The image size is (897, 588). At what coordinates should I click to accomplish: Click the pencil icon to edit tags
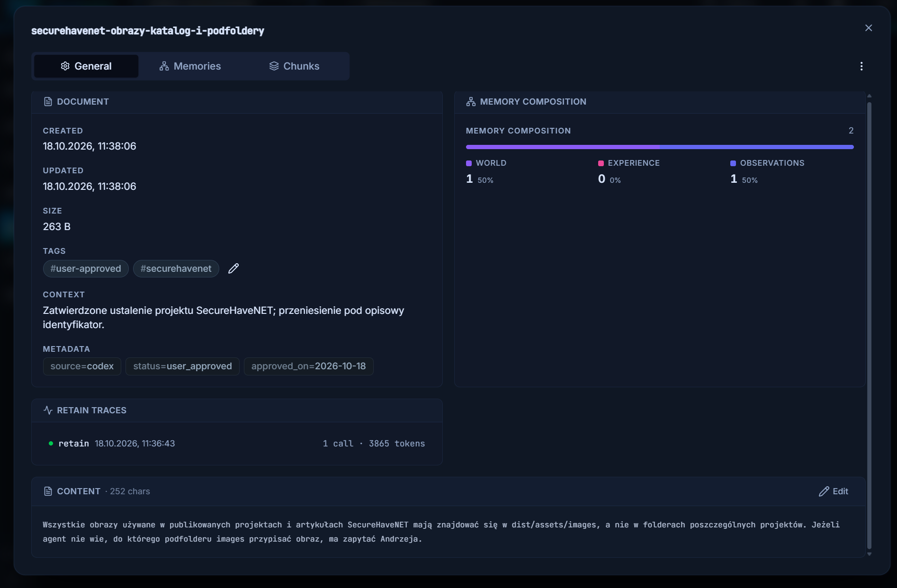[x=233, y=268]
